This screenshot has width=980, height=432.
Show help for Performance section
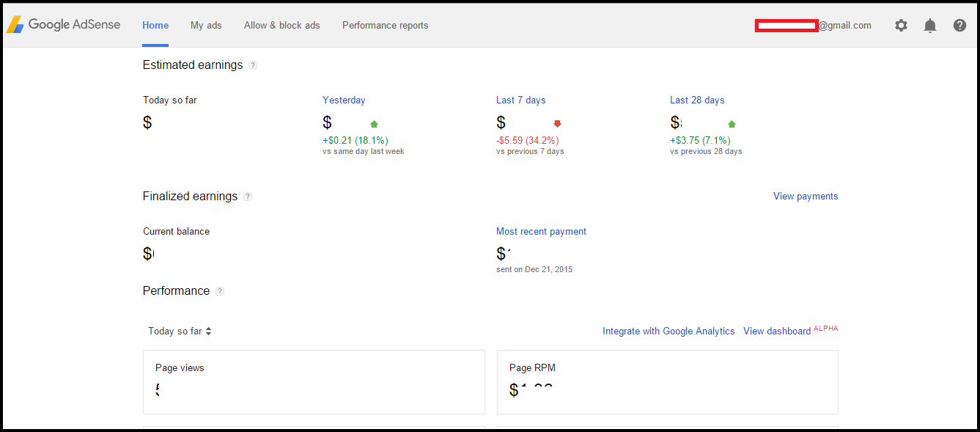pos(220,291)
